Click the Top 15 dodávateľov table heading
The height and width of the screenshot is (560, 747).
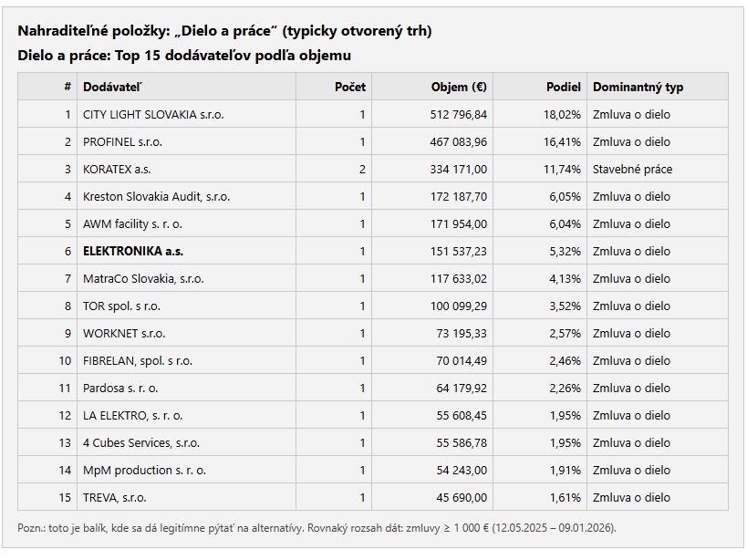click(184, 56)
